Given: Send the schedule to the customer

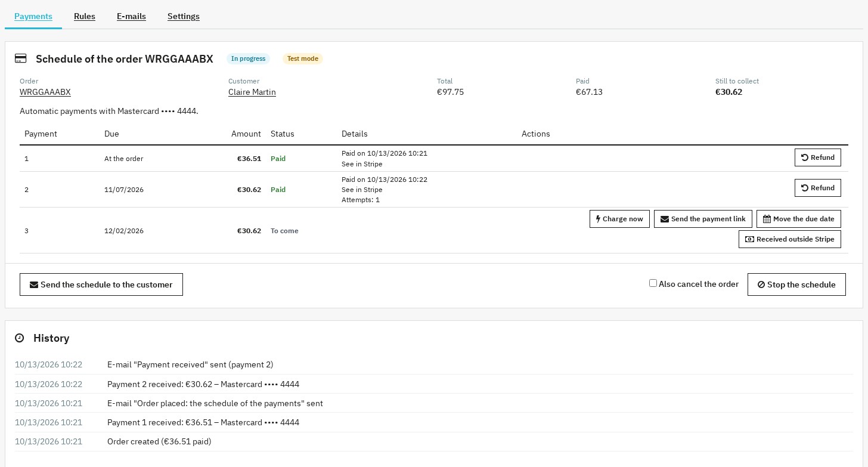Looking at the screenshot, I should (101, 284).
